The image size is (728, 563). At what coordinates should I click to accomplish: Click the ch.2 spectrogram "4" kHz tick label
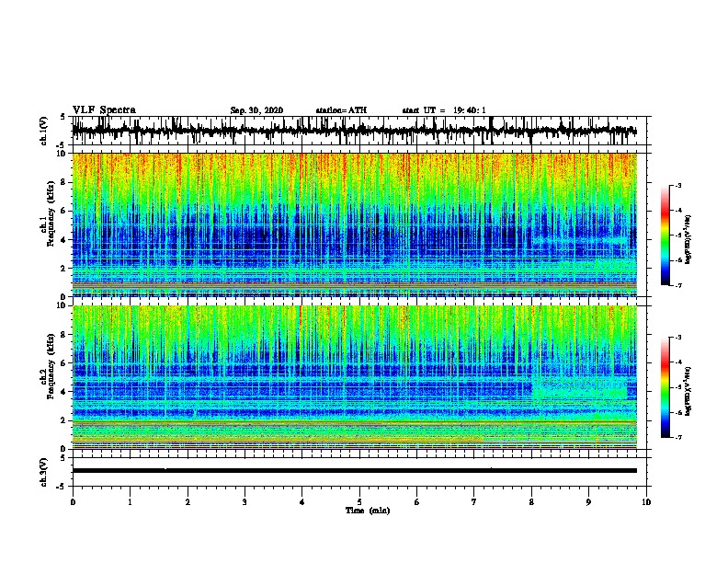click(64, 392)
